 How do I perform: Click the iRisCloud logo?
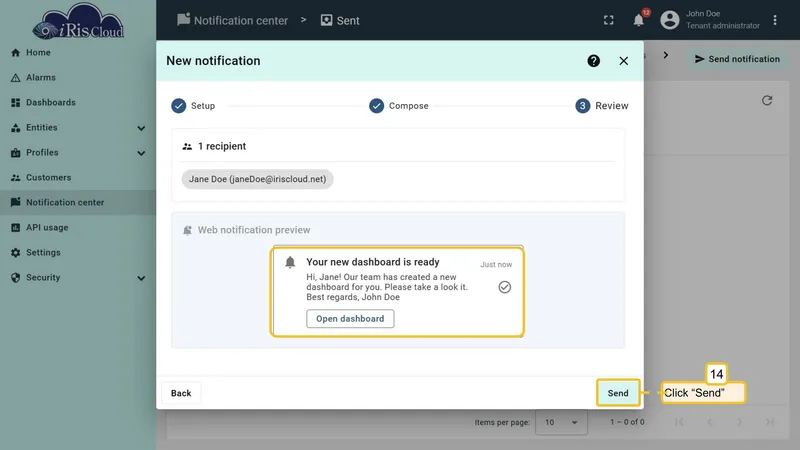coord(78,21)
